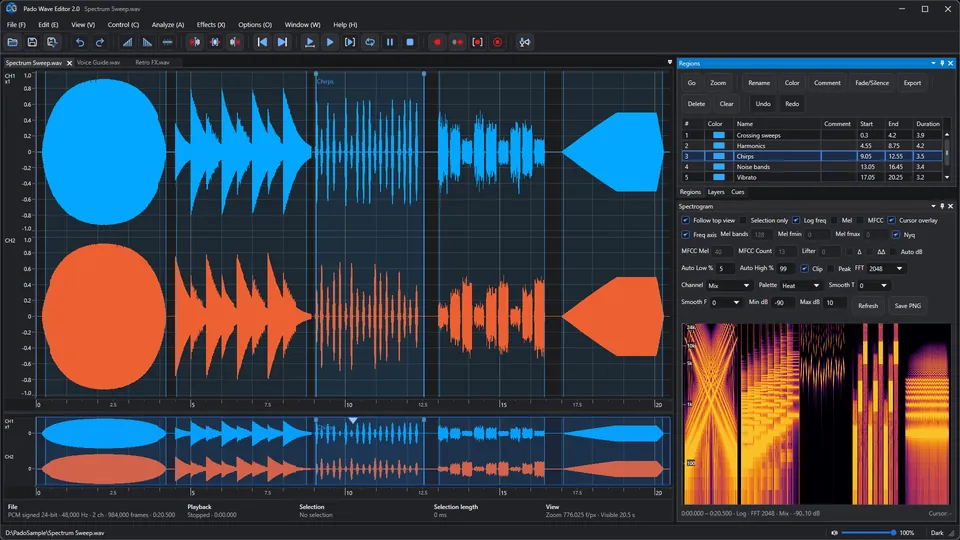Open the Analyze menu
Screen dimensions: 960x540
tap(167, 24)
